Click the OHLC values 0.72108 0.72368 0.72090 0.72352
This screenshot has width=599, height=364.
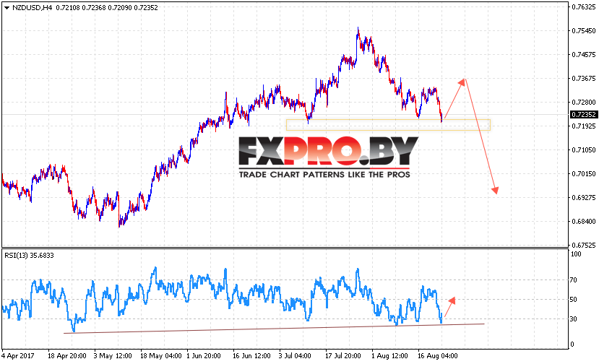(107, 8)
